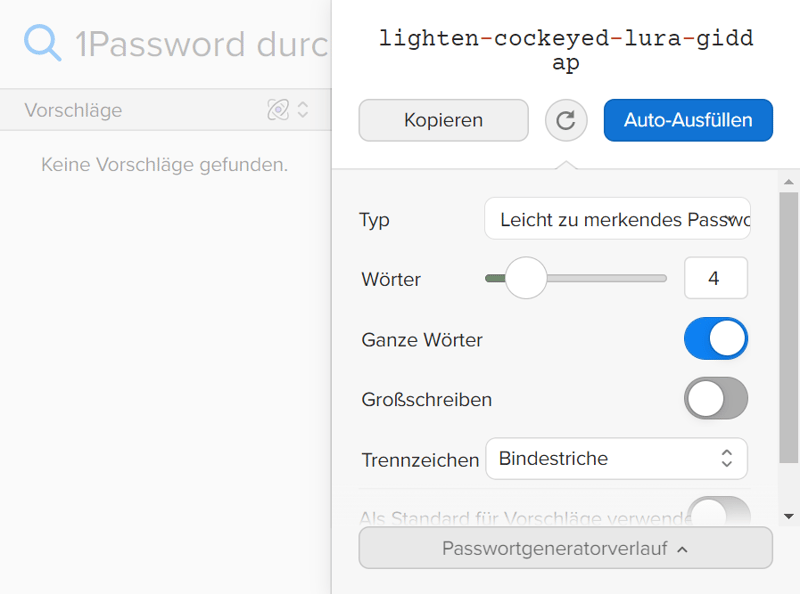Expand the Passwortgeneratorverlauf section
The width and height of the screenshot is (800, 594).
(x=565, y=548)
